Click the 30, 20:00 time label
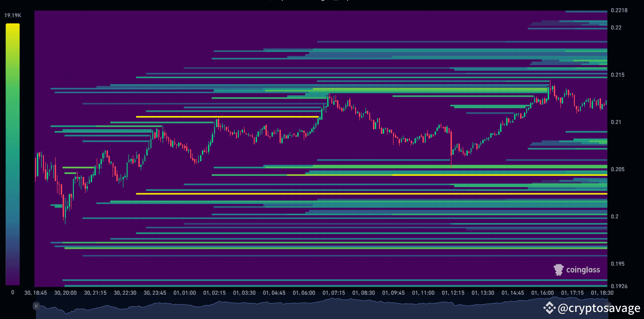This screenshot has width=644, height=319. click(65, 293)
